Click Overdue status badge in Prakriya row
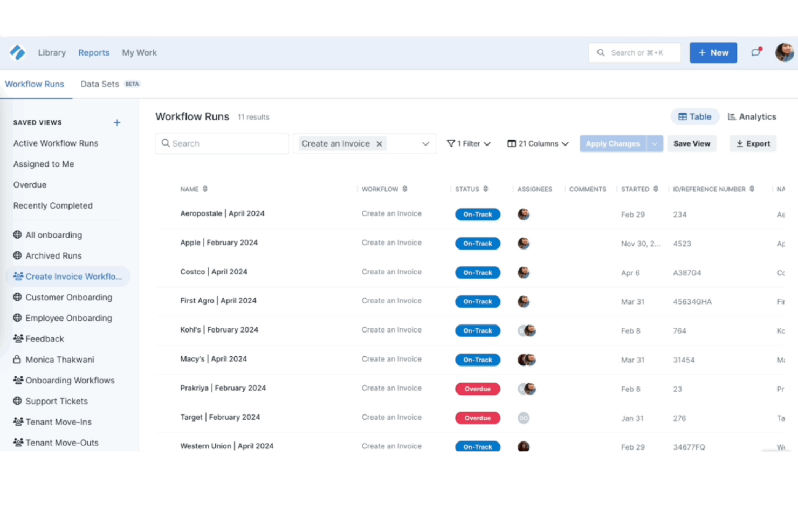The height and width of the screenshot is (532, 798). coord(478,389)
